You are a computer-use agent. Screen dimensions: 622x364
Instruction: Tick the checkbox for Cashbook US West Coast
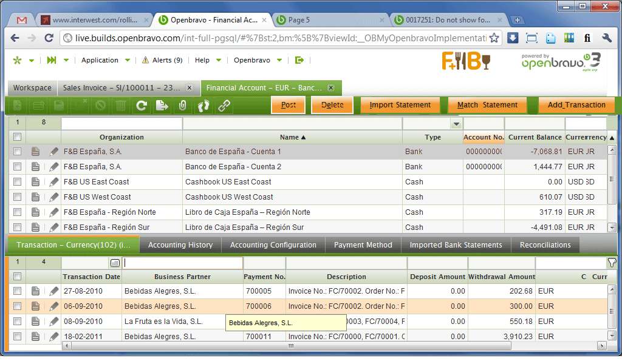(x=18, y=197)
